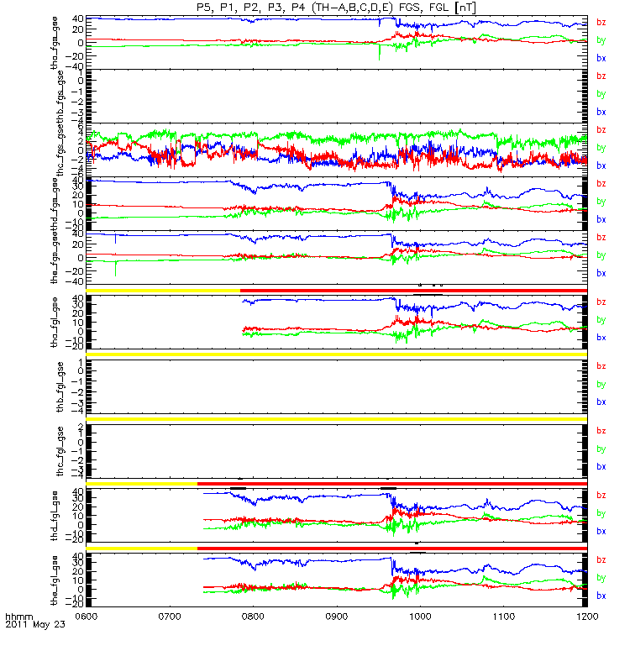The width and height of the screenshot is (630, 672).
Task: Click the 1100 time axis label
Action: coord(504,617)
